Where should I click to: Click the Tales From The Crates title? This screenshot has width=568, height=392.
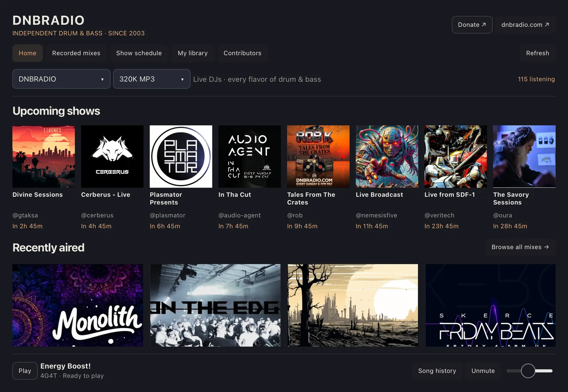tap(311, 199)
